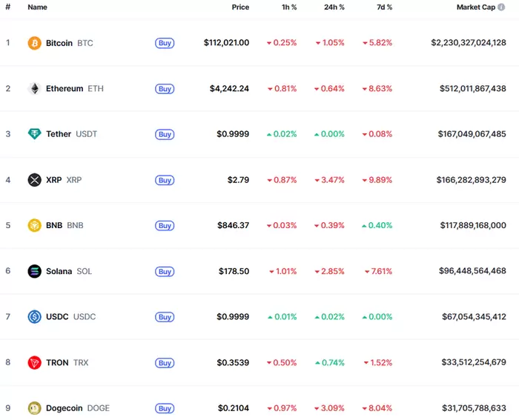Screen dimensions: 519x420
Task: Click the Tether coin icon
Action: click(x=34, y=134)
